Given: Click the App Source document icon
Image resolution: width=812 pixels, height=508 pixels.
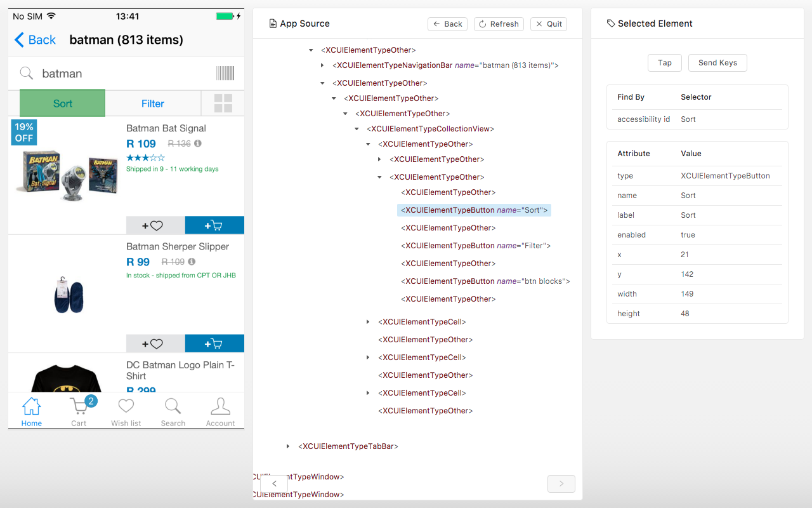Looking at the screenshot, I should 273,23.
